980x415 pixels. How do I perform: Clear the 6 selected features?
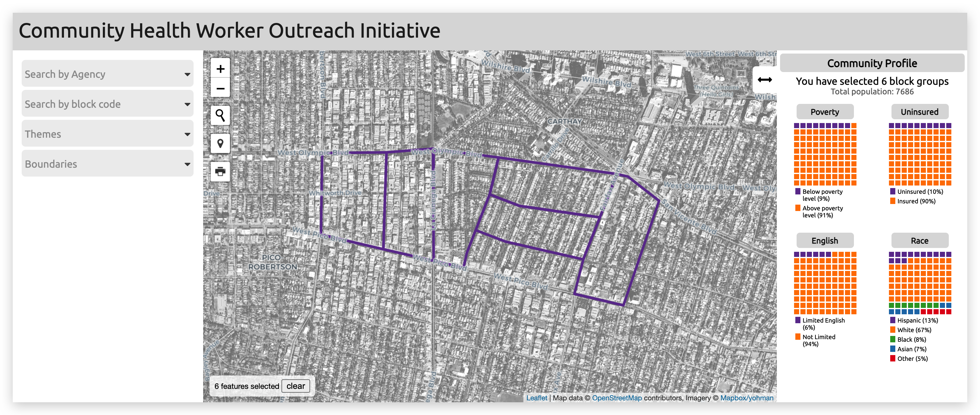(x=295, y=386)
